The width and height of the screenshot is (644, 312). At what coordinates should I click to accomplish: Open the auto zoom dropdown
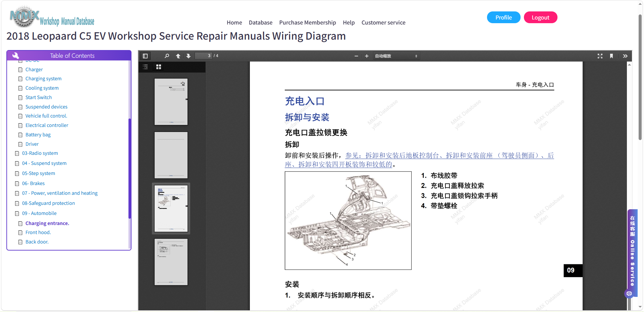click(396, 56)
